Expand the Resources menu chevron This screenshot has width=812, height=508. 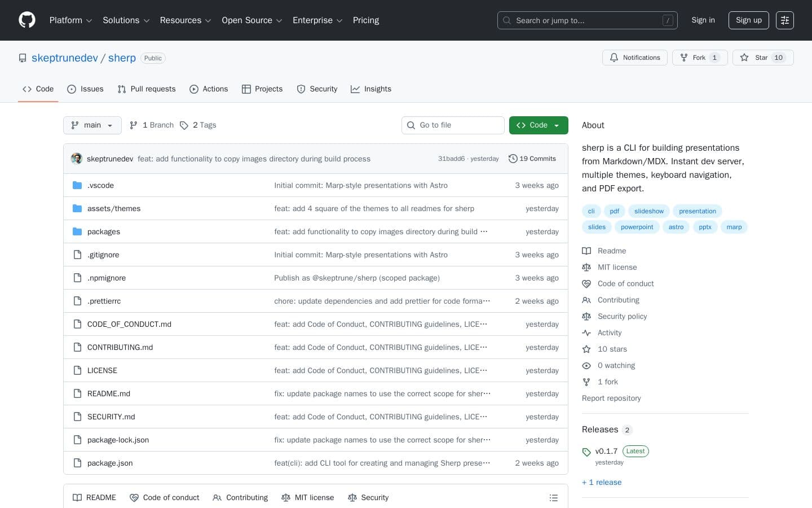pyautogui.click(x=208, y=20)
